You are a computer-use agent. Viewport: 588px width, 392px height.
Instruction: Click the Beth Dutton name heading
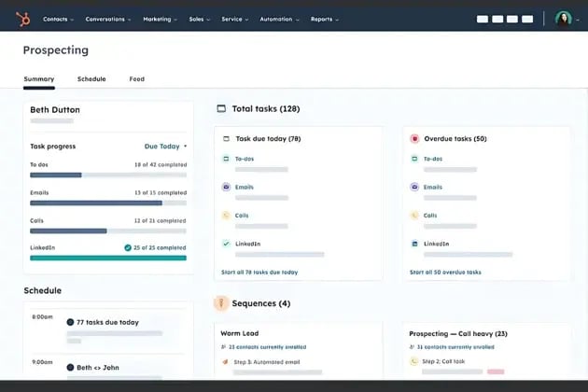[x=55, y=110]
